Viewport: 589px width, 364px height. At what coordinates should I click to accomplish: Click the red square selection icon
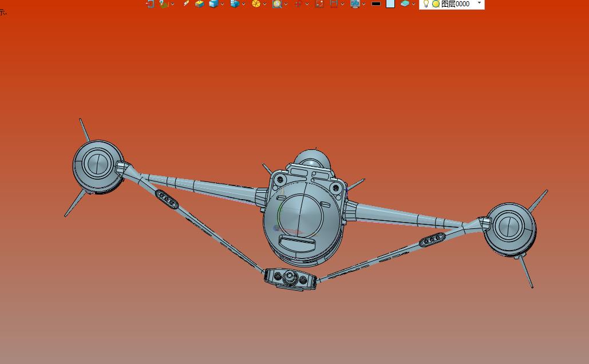[319, 4]
